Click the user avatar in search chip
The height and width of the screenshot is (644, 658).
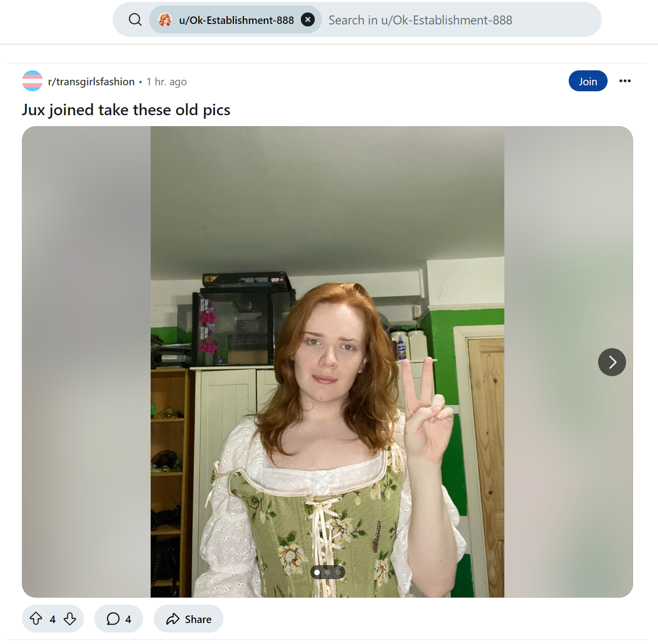pos(165,20)
